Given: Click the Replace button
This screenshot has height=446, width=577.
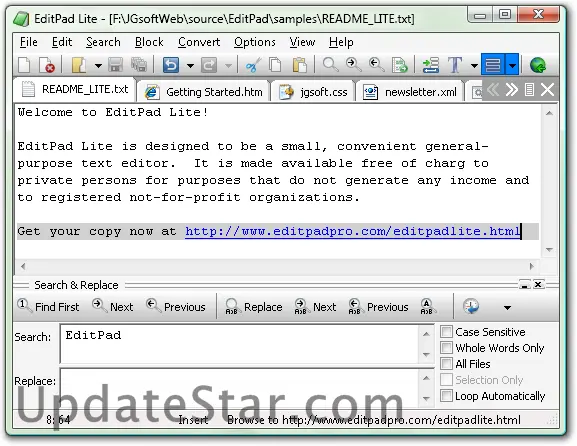Looking at the screenshot, I should (x=254, y=307).
